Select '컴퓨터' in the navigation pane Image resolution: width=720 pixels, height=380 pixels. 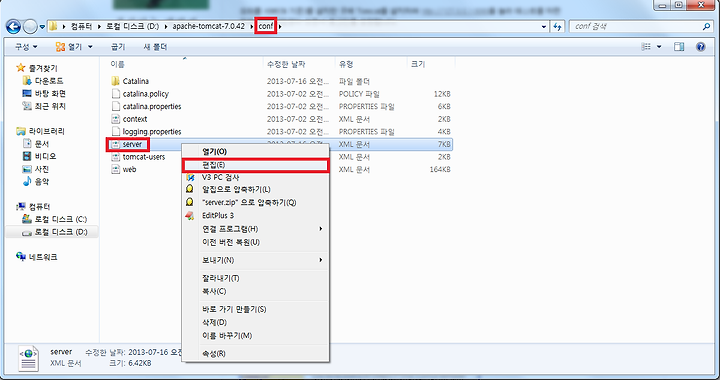[x=34, y=207]
